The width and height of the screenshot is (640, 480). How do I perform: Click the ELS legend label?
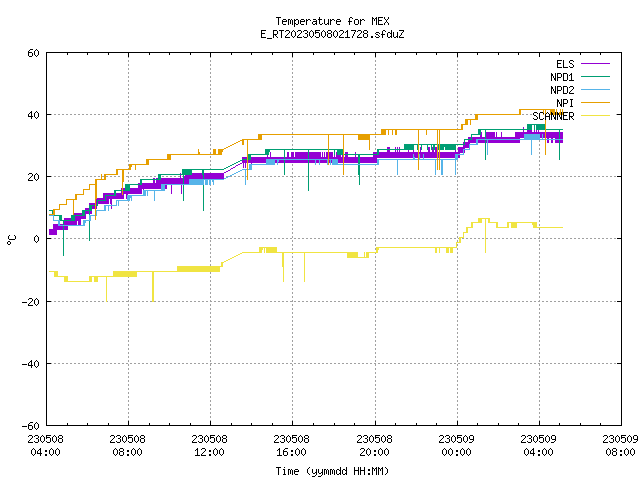coord(565,64)
